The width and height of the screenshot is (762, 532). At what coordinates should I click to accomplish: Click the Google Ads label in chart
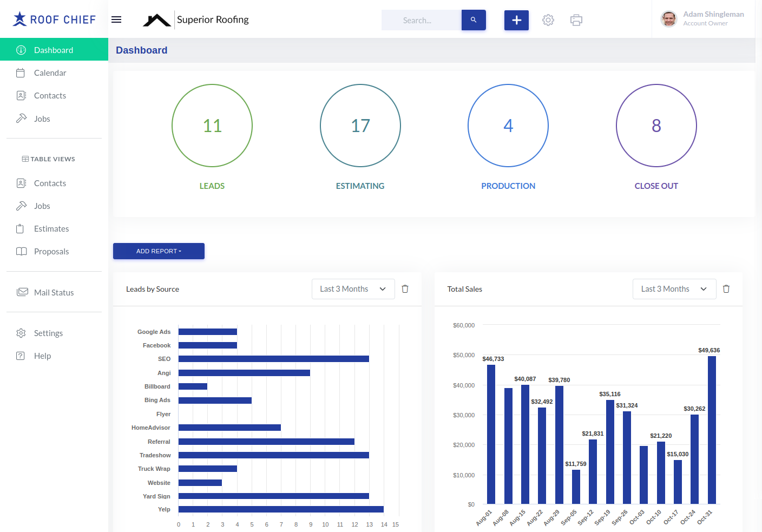(x=154, y=332)
